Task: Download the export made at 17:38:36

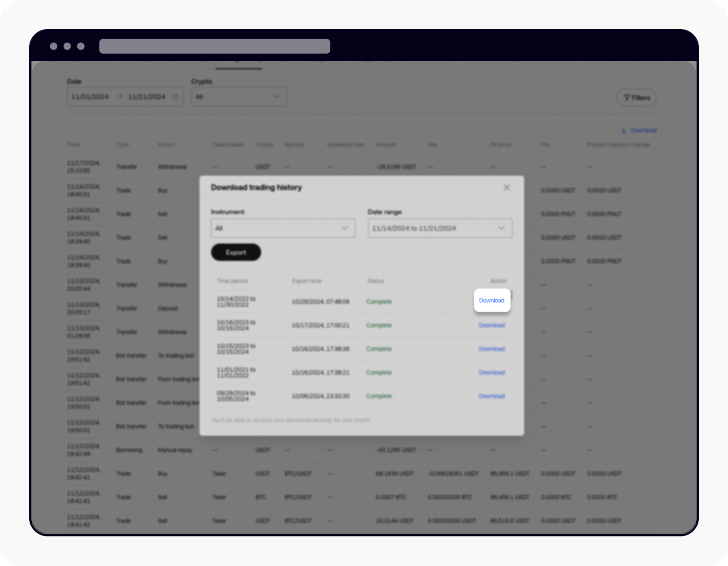Action: click(x=492, y=349)
